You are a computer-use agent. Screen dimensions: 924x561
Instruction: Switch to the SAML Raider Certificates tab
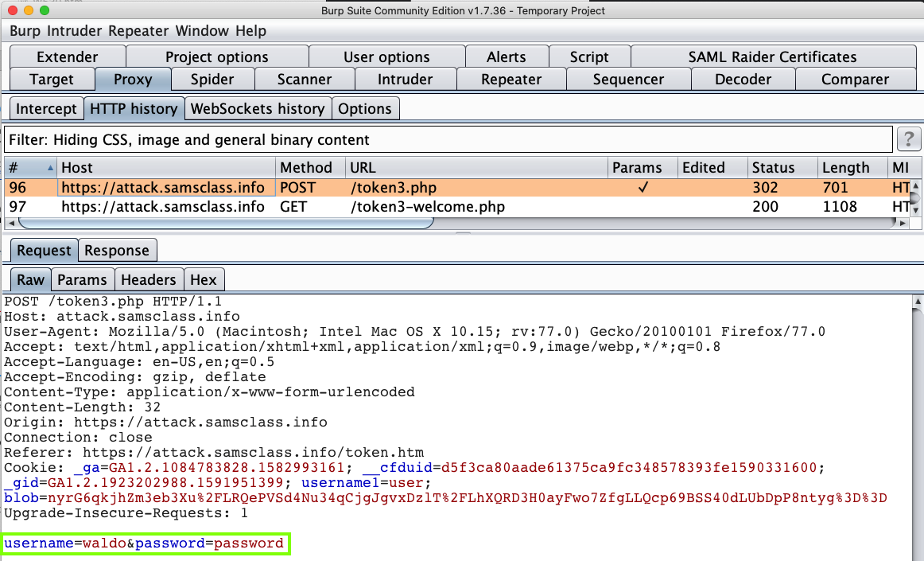(x=773, y=56)
